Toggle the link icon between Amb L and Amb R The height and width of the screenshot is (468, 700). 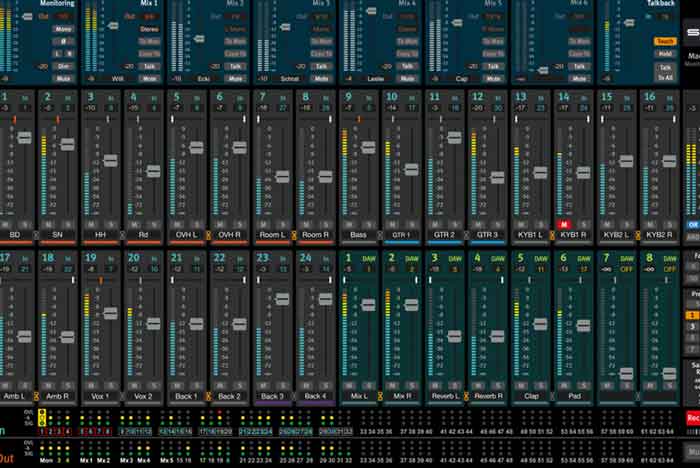click(36, 396)
